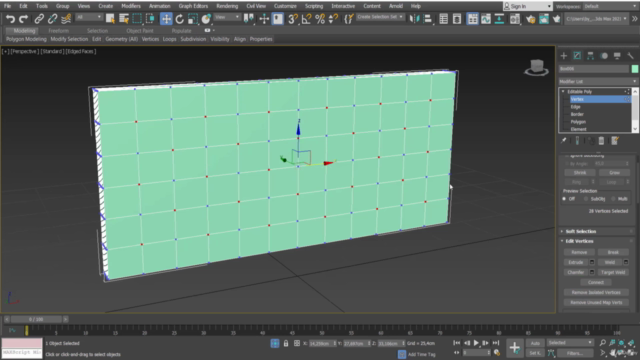The image size is (640, 360).
Task: Choose the Rectangular Selection Region icon
Action: [137, 19]
